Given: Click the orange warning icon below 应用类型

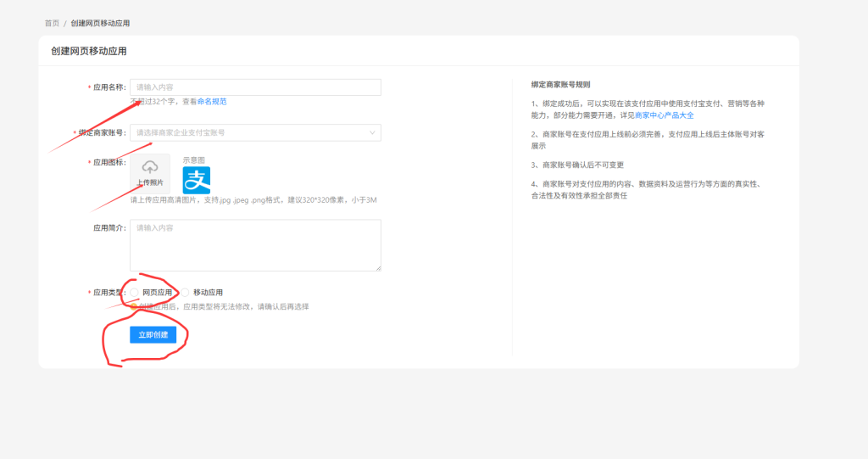Looking at the screenshot, I should coord(134,306).
